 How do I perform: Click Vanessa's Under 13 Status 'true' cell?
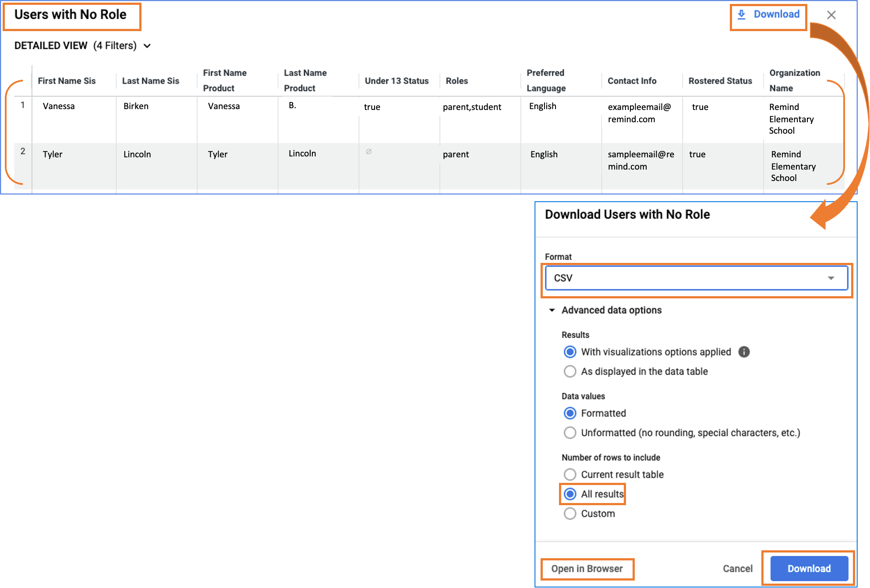(x=372, y=107)
